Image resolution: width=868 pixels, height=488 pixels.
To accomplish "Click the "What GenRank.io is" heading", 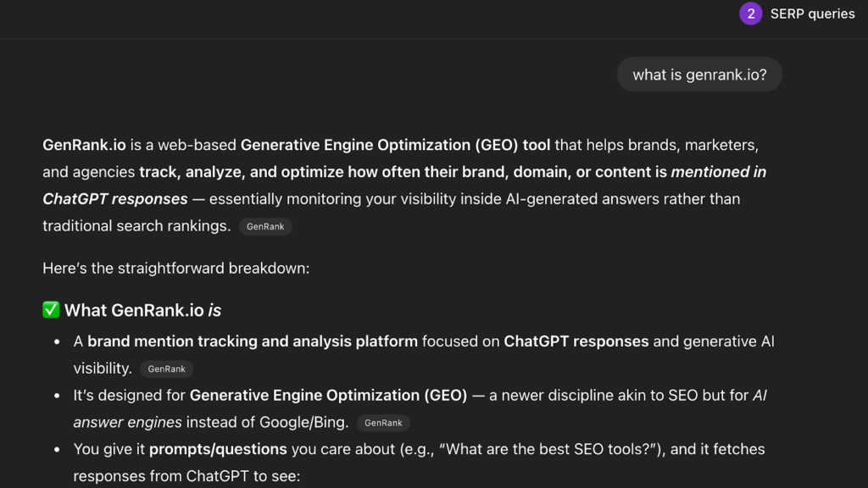I will click(x=142, y=310).
